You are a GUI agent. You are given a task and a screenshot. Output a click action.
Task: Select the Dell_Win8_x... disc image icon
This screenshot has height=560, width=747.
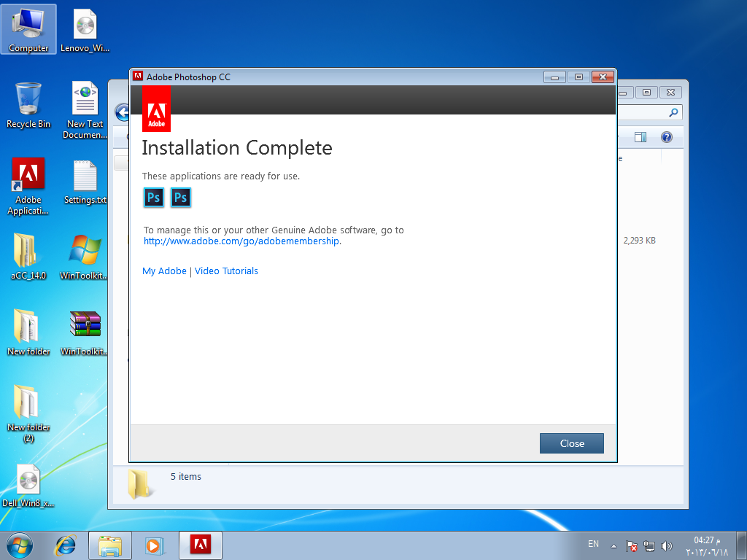28,485
